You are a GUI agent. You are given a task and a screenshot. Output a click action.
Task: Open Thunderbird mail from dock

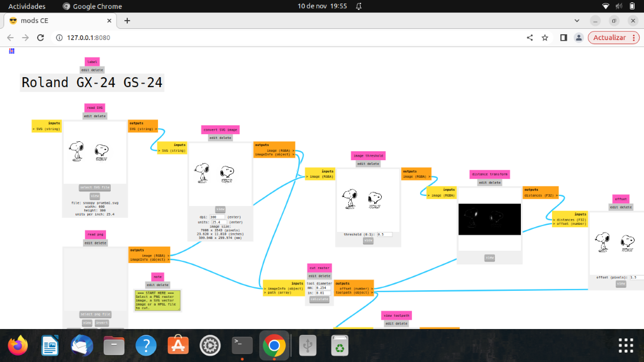click(x=82, y=345)
